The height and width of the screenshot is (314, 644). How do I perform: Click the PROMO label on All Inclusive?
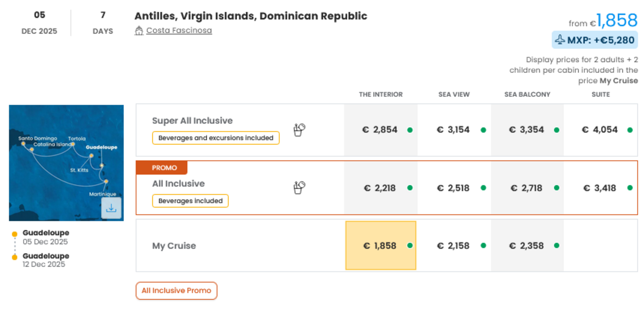pyautogui.click(x=164, y=168)
